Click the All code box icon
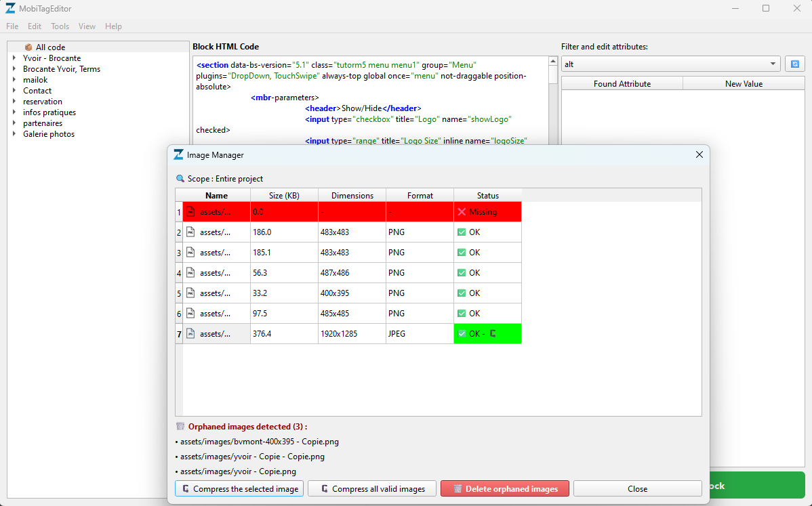The height and width of the screenshot is (506, 812). [x=28, y=47]
